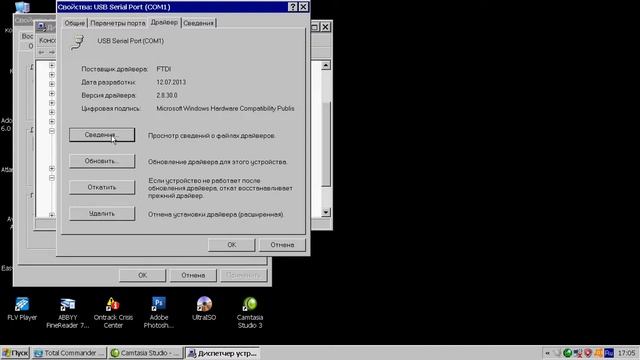This screenshot has height=360, width=640.
Task: Switch to Total Commander in taskbar
Action: pos(69,353)
